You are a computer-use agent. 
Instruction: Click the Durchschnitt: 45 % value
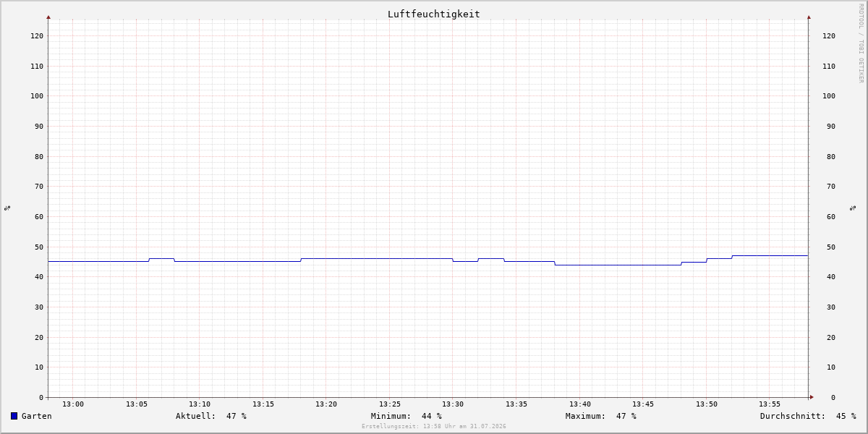808,416
